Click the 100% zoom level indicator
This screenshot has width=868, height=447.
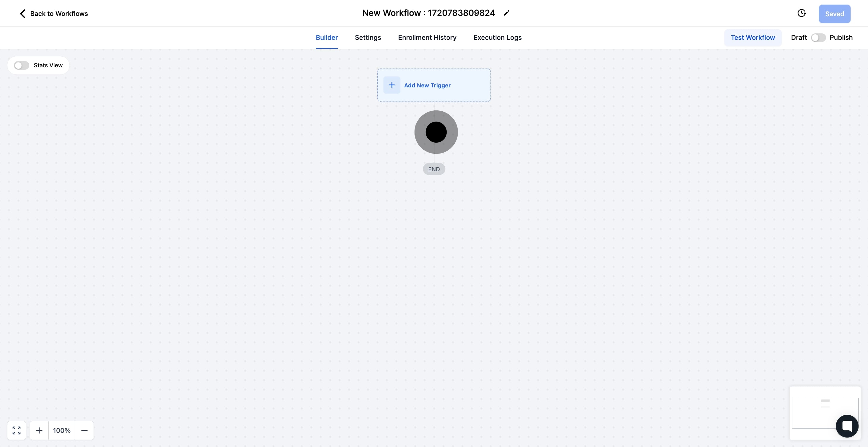[62, 430]
